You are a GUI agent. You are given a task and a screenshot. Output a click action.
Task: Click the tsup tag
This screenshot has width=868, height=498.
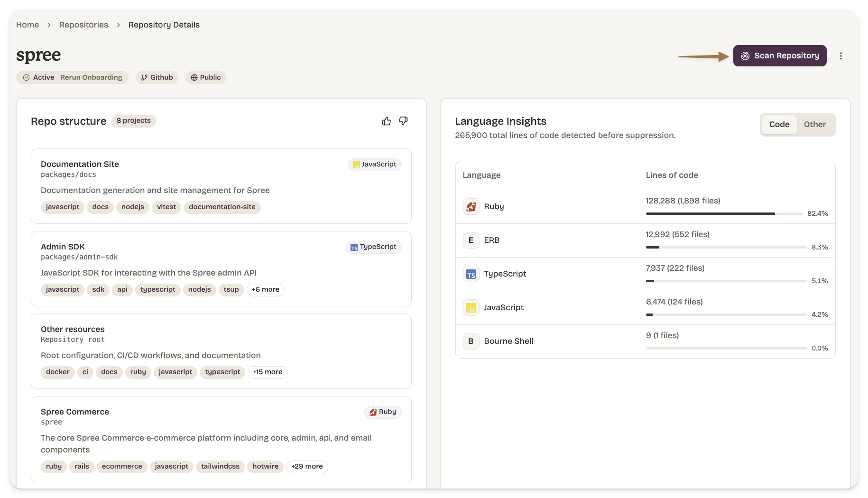(x=231, y=290)
